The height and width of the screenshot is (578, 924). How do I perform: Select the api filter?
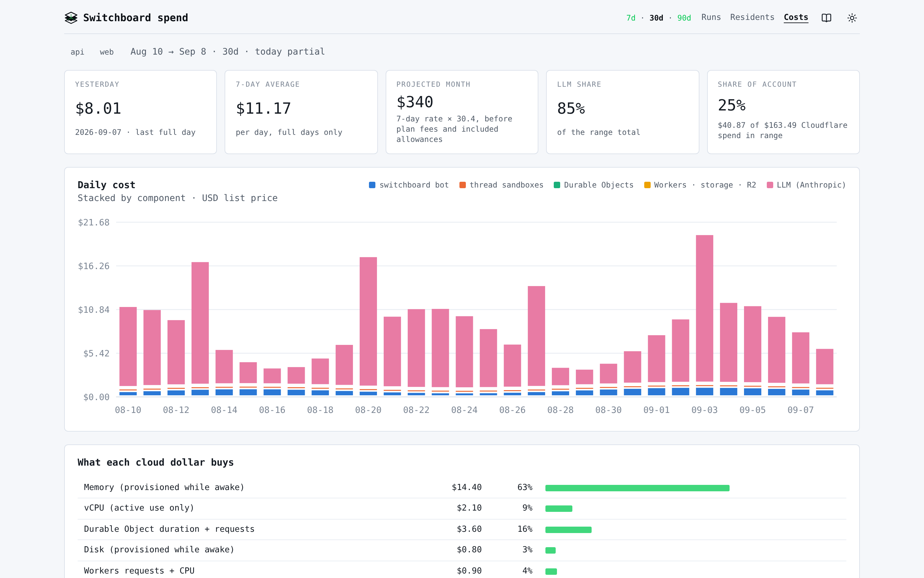tap(78, 52)
